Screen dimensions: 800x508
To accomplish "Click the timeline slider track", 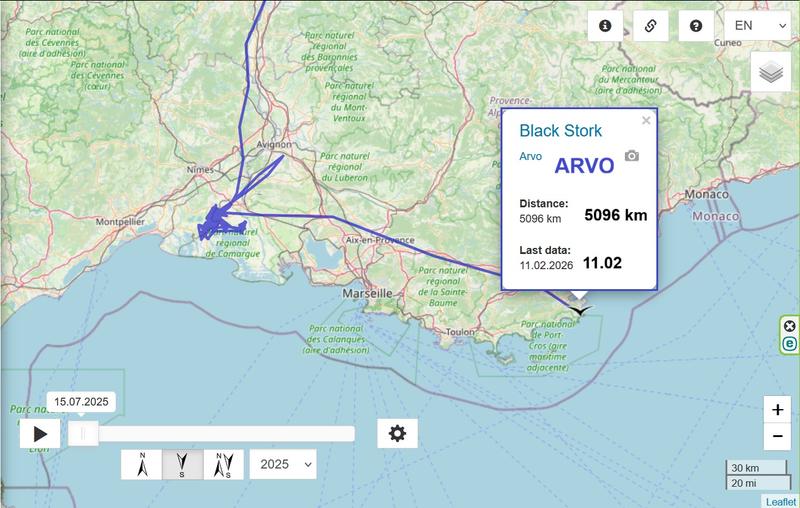I will tap(211, 434).
